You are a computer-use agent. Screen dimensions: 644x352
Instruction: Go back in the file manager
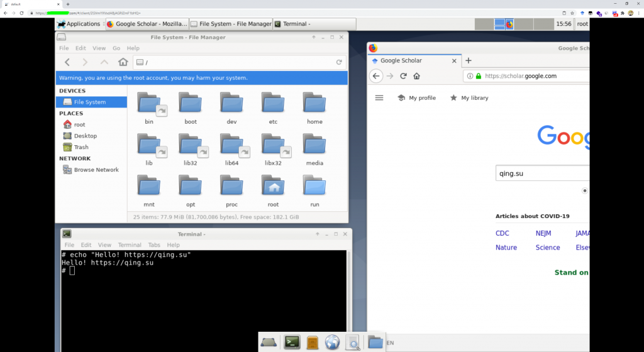[68, 62]
